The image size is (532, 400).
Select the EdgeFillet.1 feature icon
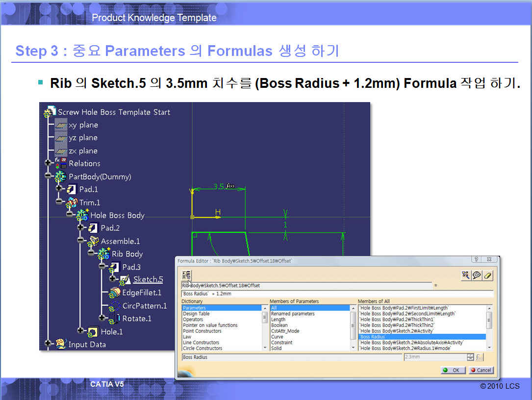coord(115,293)
